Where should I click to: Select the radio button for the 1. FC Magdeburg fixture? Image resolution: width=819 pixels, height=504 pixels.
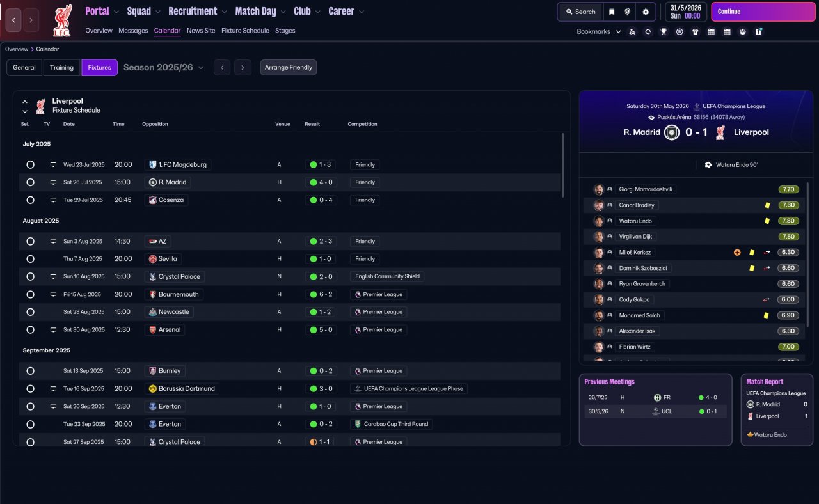[30, 164]
